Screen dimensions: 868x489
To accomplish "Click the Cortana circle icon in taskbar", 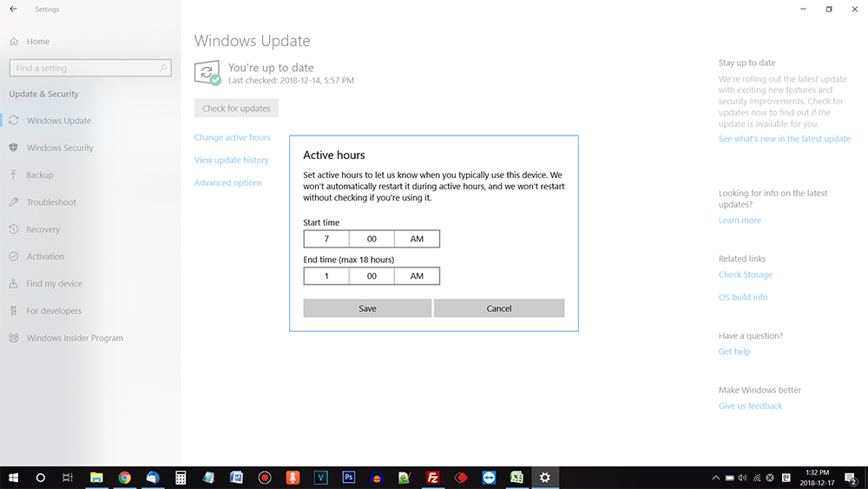I will (41, 478).
